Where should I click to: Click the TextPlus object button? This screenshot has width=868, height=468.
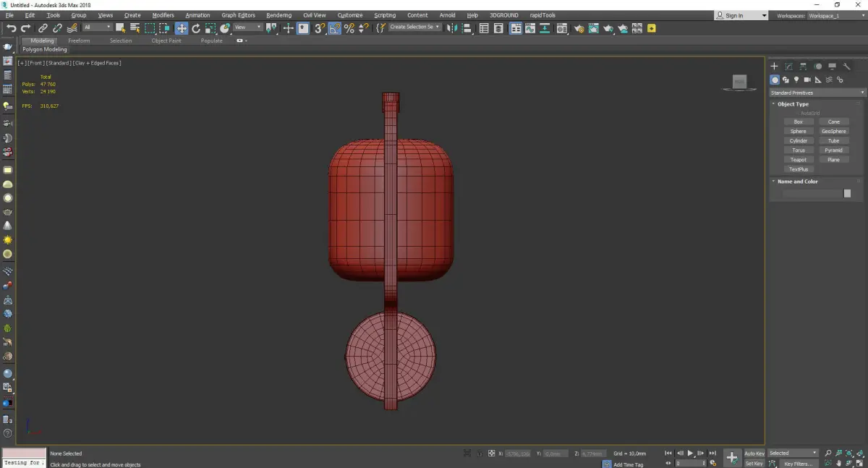click(798, 169)
